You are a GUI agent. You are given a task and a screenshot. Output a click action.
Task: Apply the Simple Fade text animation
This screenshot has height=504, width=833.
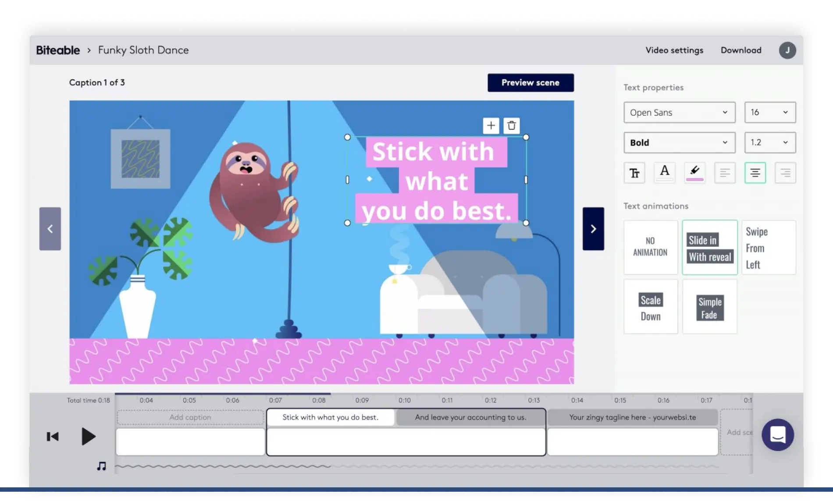[709, 306]
